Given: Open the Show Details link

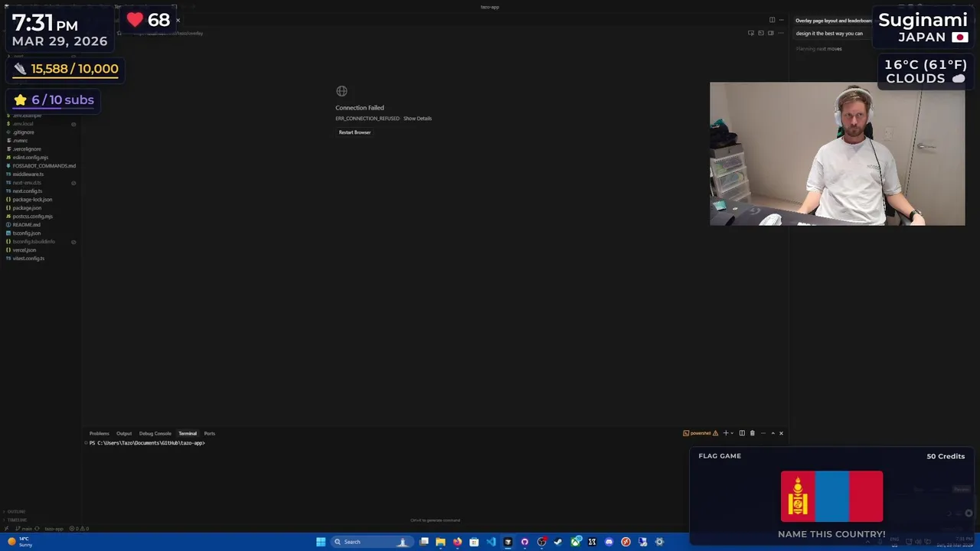Looking at the screenshot, I should pos(417,119).
